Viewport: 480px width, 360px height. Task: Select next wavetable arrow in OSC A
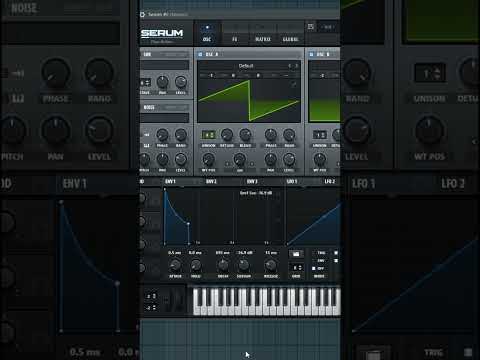(296, 66)
